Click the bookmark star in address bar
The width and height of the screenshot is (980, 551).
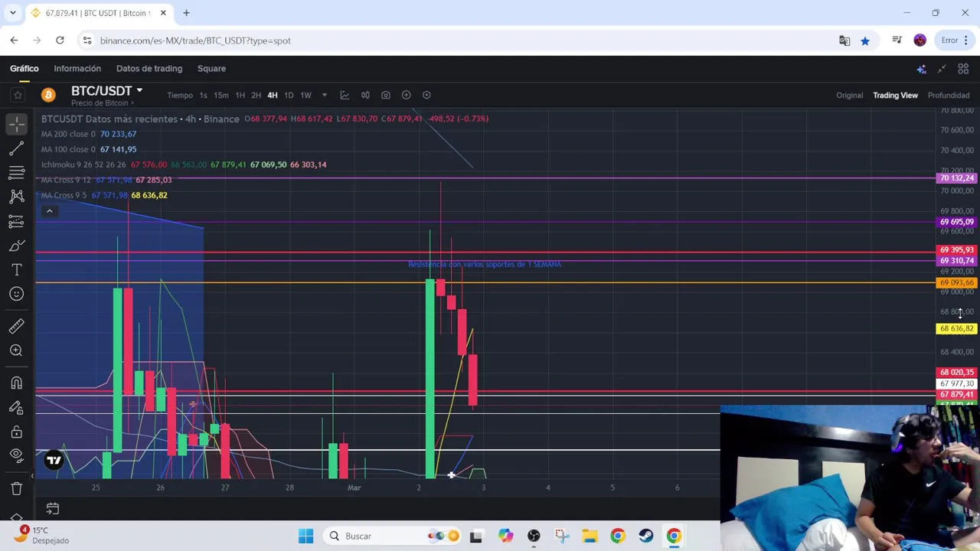(865, 41)
